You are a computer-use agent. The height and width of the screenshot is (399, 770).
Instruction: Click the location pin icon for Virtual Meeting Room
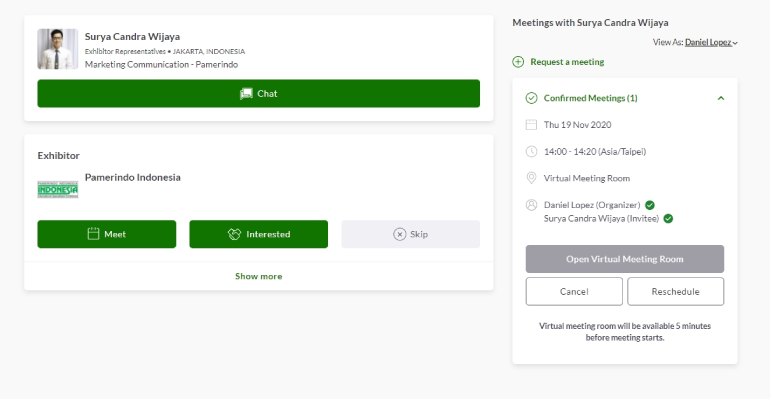coord(531,178)
